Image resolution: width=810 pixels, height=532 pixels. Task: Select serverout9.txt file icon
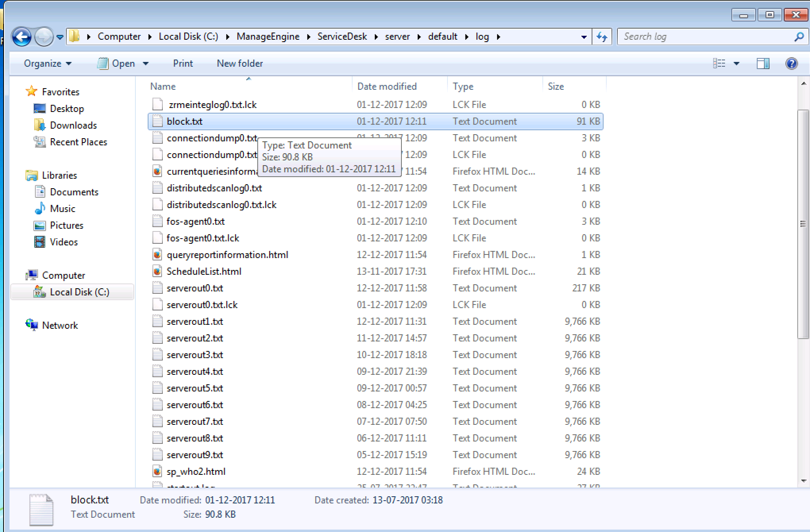pyautogui.click(x=158, y=455)
